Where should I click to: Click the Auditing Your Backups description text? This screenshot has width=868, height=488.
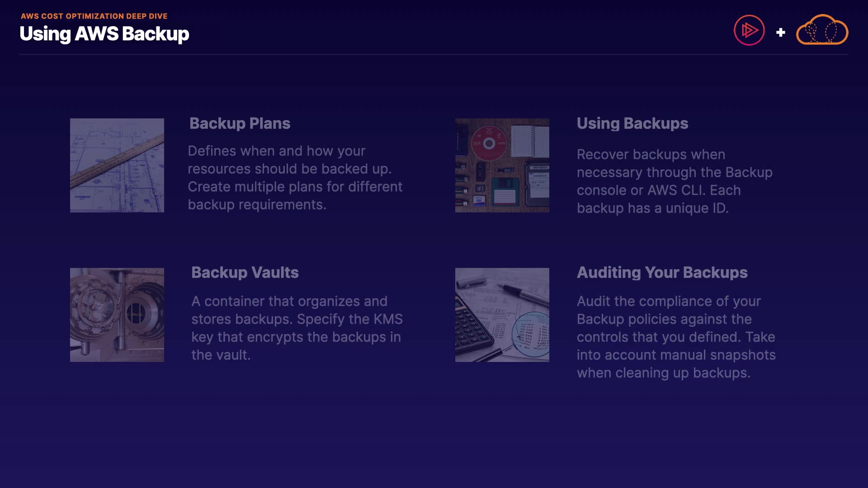click(x=676, y=337)
